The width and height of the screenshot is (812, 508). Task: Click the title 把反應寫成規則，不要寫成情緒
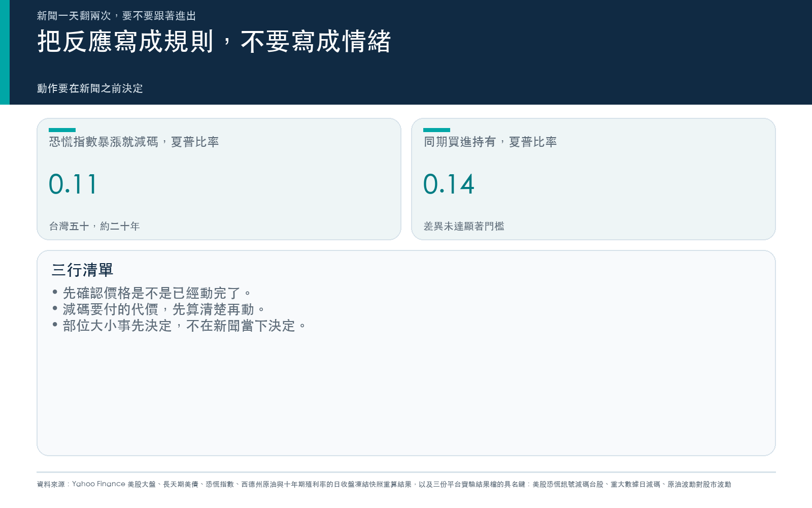click(x=214, y=42)
